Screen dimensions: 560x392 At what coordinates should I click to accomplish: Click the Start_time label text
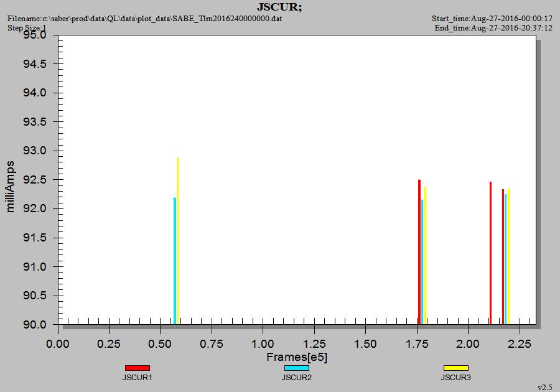tap(492, 19)
